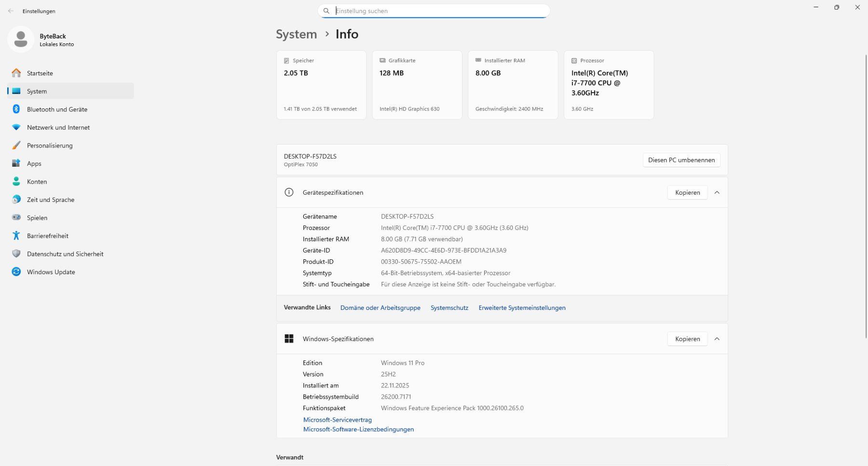868x466 pixels.
Task: Click the Systemtyp value 64-Bit-Betriebssystem
Action: coord(446,273)
